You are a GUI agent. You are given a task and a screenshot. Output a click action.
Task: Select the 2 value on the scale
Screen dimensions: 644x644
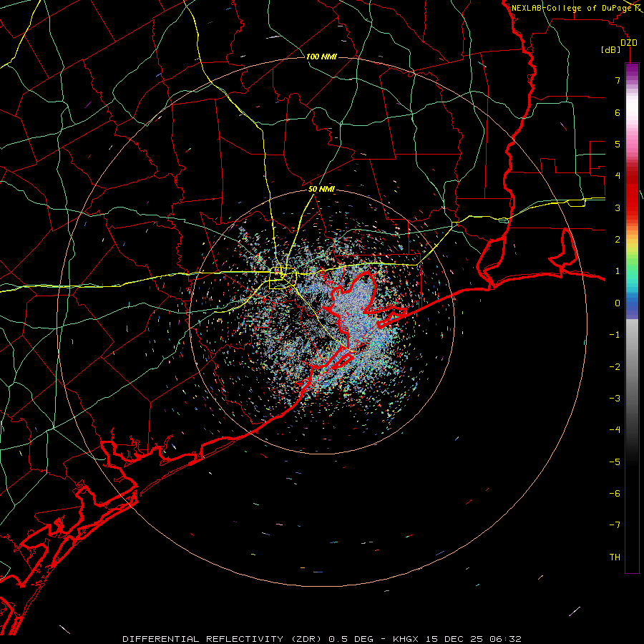coord(618,240)
